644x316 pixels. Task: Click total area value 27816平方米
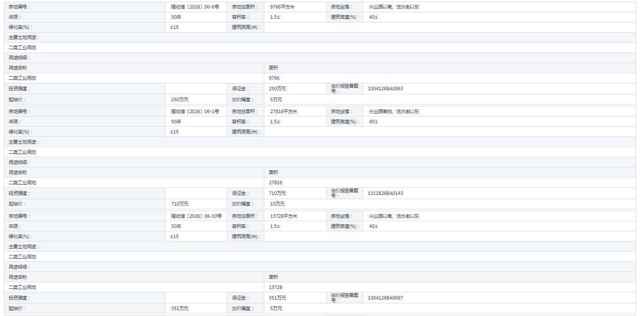[283, 112]
